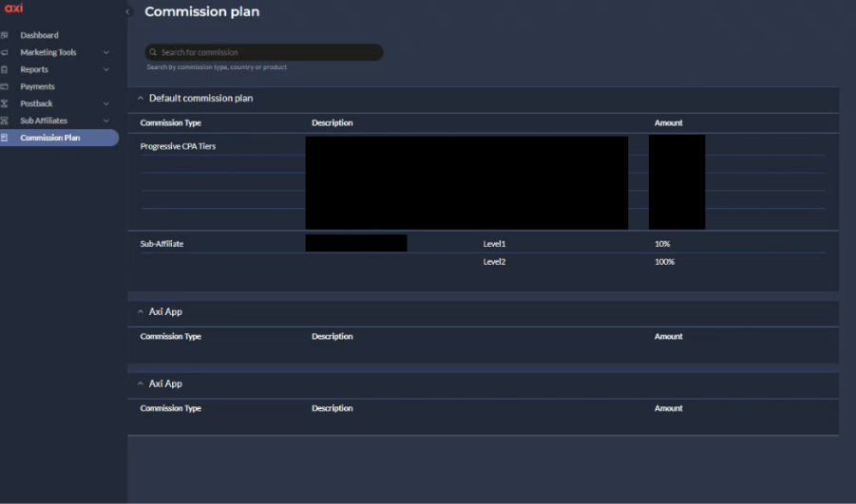The height and width of the screenshot is (504, 856).
Task: Click the Commission Plan sidebar icon
Action: click(5, 138)
